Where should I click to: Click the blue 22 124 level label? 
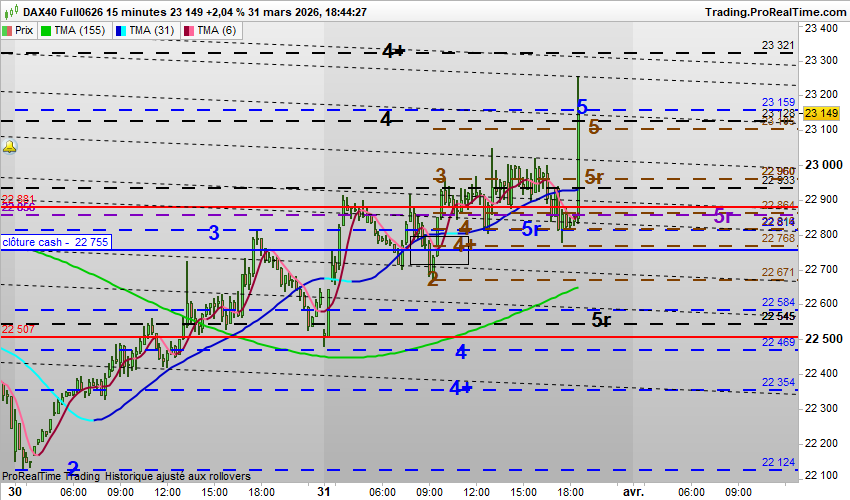(x=778, y=463)
